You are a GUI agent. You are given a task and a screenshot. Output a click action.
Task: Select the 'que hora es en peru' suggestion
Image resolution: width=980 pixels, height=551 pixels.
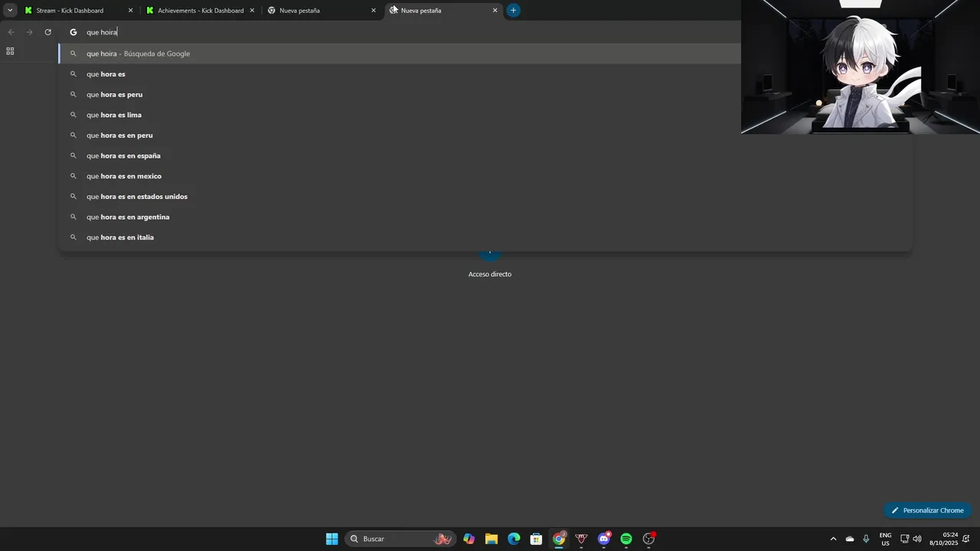(x=485, y=135)
